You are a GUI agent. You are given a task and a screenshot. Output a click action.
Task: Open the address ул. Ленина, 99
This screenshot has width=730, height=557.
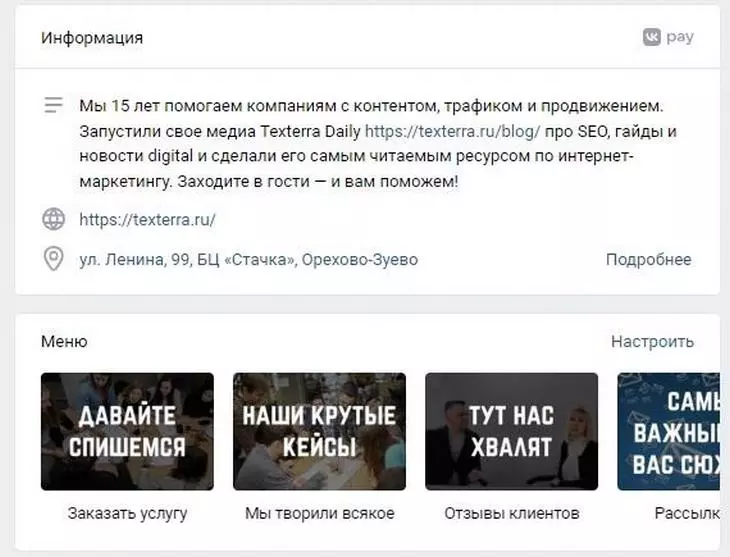tap(249, 259)
